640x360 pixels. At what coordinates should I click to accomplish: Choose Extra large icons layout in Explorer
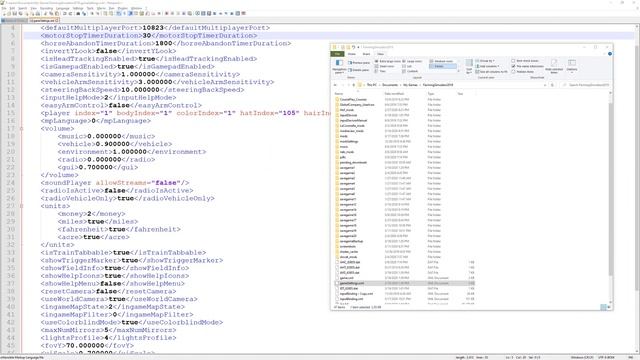tap(388, 61)
